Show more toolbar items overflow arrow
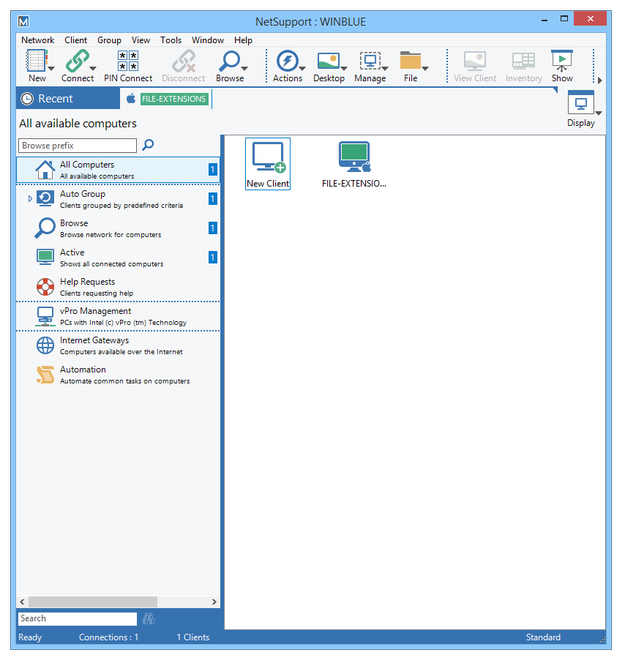 [599, 80]
